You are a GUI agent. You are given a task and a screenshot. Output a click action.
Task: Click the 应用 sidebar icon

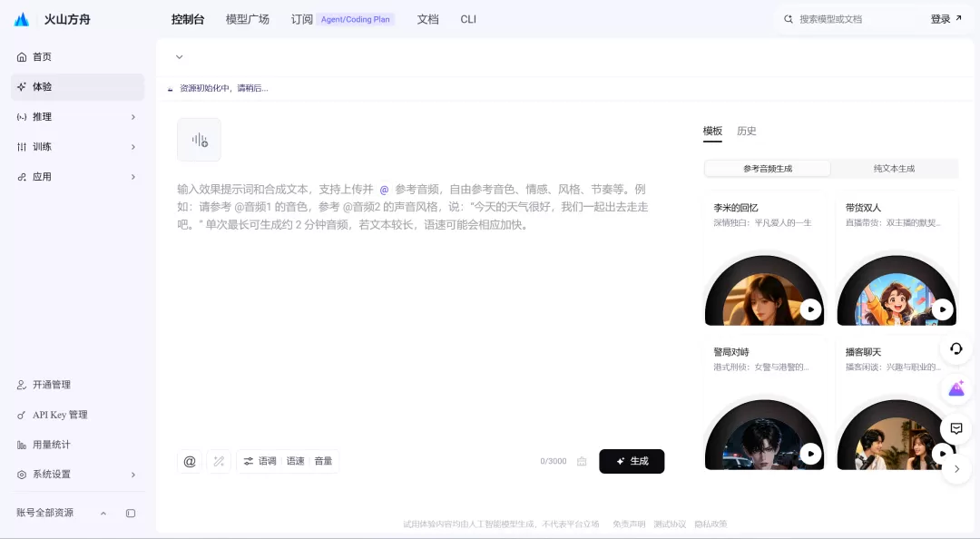(22, 177)
